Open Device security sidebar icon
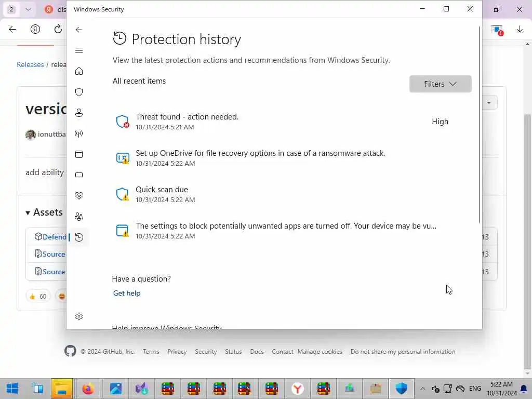Viewport: 532px width, 399px height. (x=79, y=175)
